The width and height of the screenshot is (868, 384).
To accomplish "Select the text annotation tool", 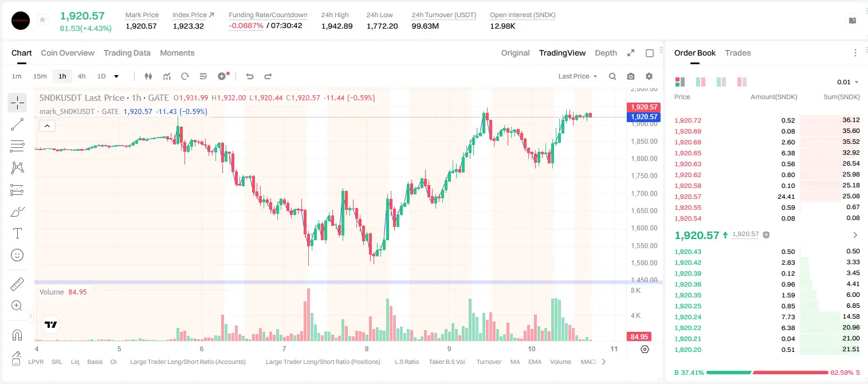I will click(17, 233).
